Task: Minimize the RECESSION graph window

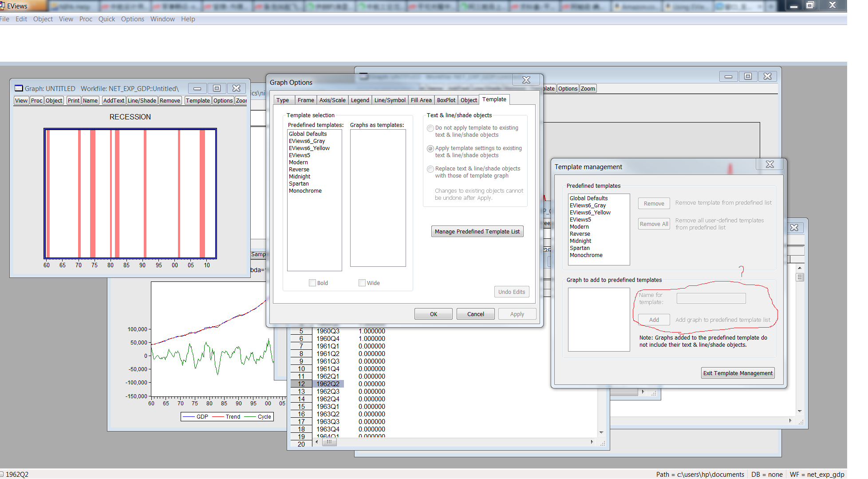Action: coord(197,88)
